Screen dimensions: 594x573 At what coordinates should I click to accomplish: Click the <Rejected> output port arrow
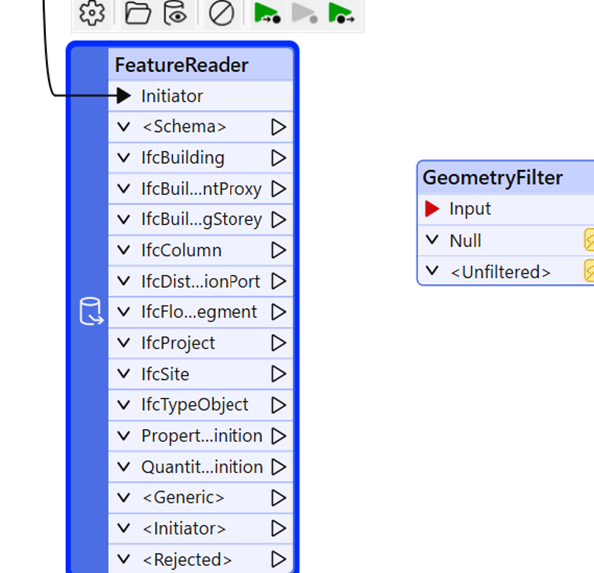(278, 559)
